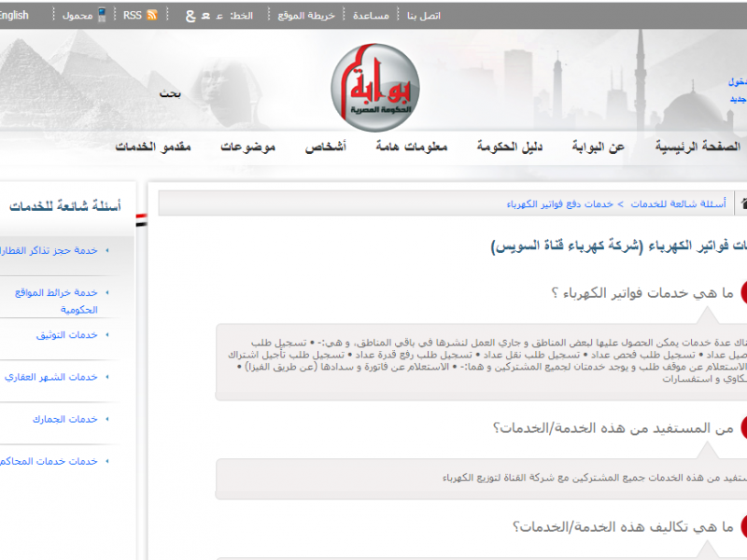Click the بحث search button
This screenshot has height=560, width=747.
tap(170, 93)
